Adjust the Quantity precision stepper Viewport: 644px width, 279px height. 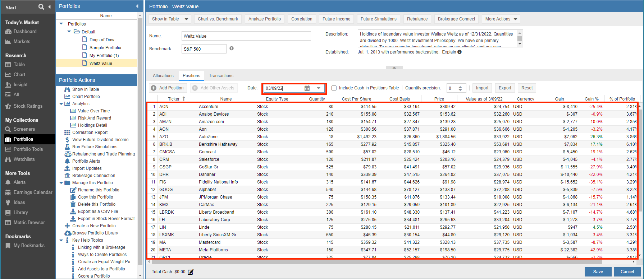tap(460, 88)
